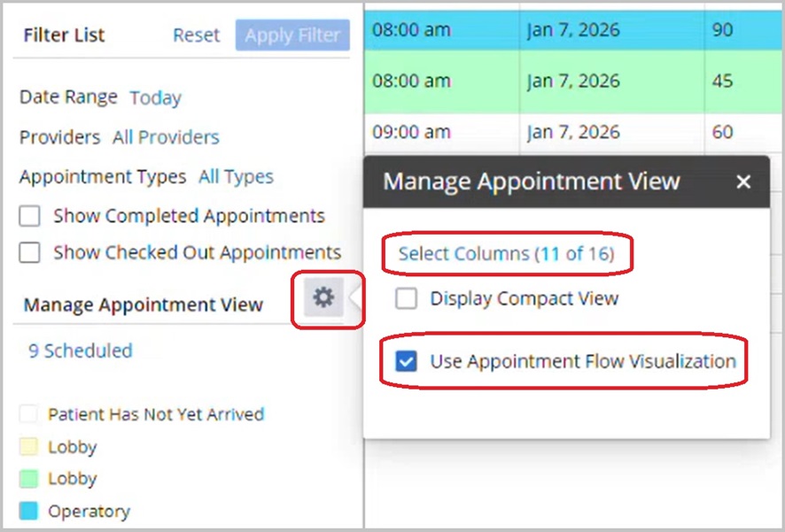Screen dimensions: 785x532
Task: Enable Show Completed Appointments checkbox
Action: pos(30,216)
